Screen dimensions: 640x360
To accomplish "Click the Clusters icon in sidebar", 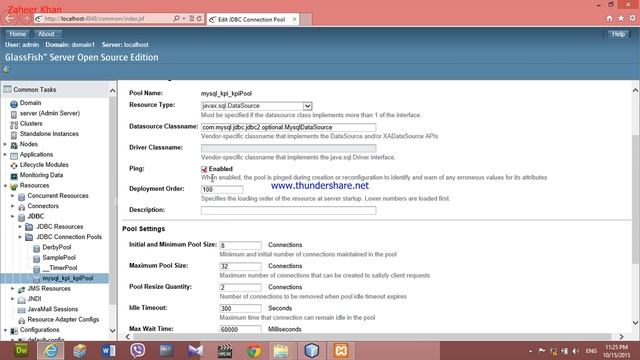I will click(x=14, y=124).
